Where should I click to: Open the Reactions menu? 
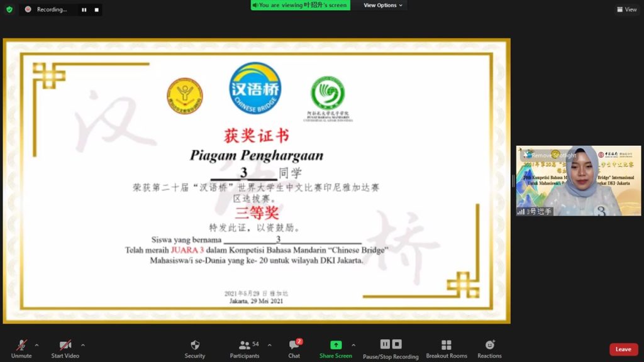[x=489, y=349]
